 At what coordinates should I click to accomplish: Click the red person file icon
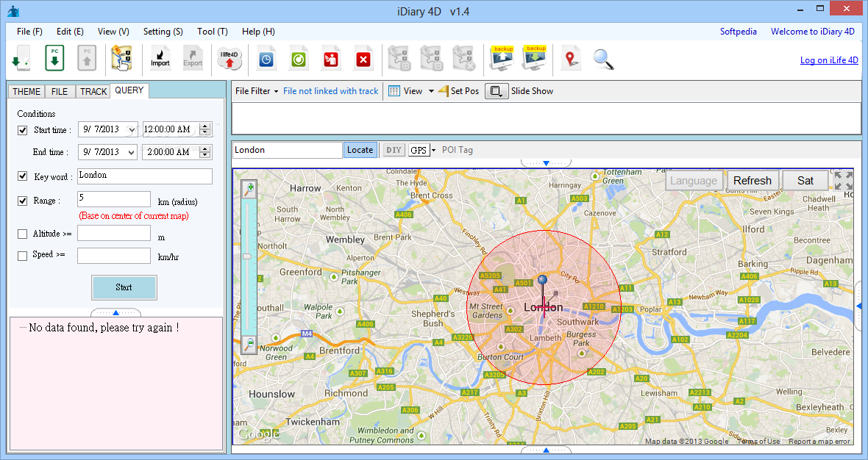[331, 59]
